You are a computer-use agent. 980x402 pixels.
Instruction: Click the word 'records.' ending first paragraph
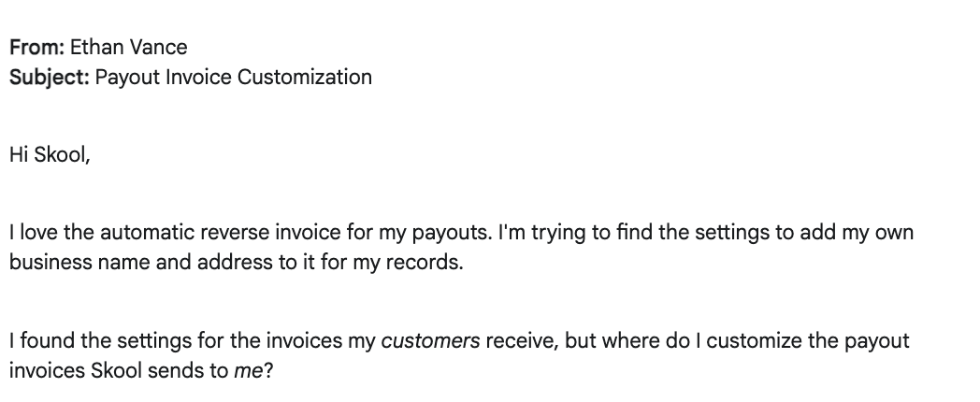coord(425,263)
